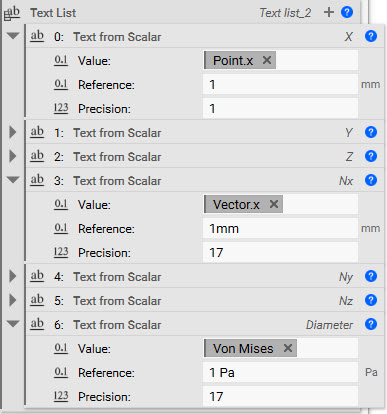Click Reference field containing 1mm
This screenshot has height=414, width=387.
[280, 229]
